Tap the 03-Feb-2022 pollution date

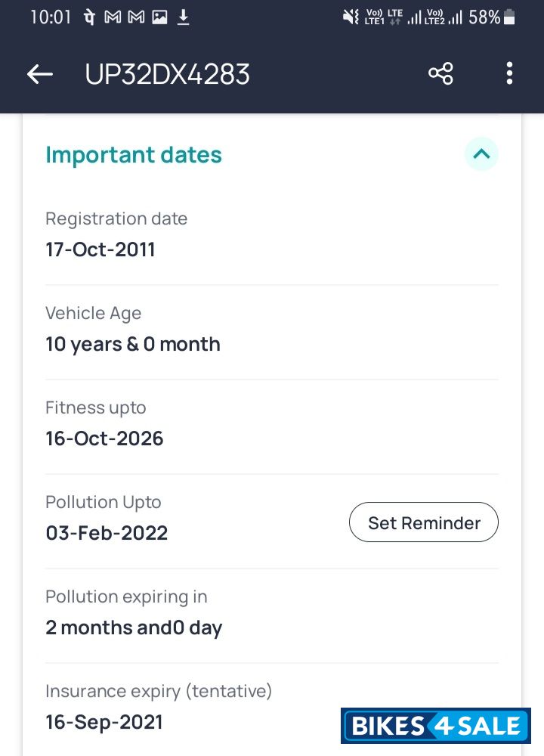pos(107,533)
